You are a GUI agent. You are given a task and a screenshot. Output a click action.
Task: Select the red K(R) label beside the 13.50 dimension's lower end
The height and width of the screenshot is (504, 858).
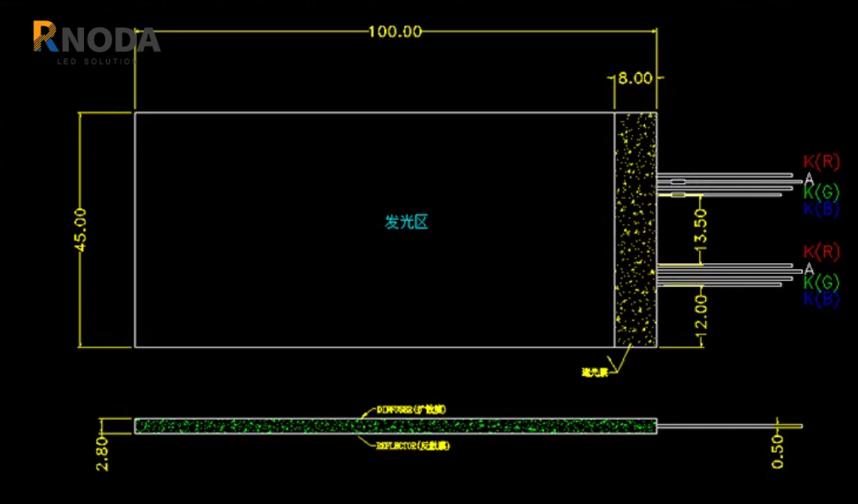point(822,252)
